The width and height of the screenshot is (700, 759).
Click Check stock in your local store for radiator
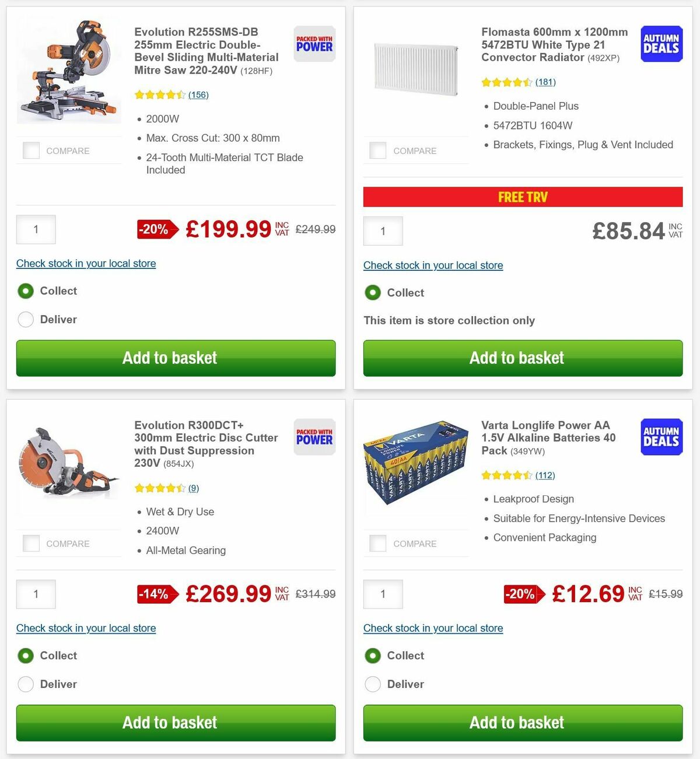click(433, 265)
